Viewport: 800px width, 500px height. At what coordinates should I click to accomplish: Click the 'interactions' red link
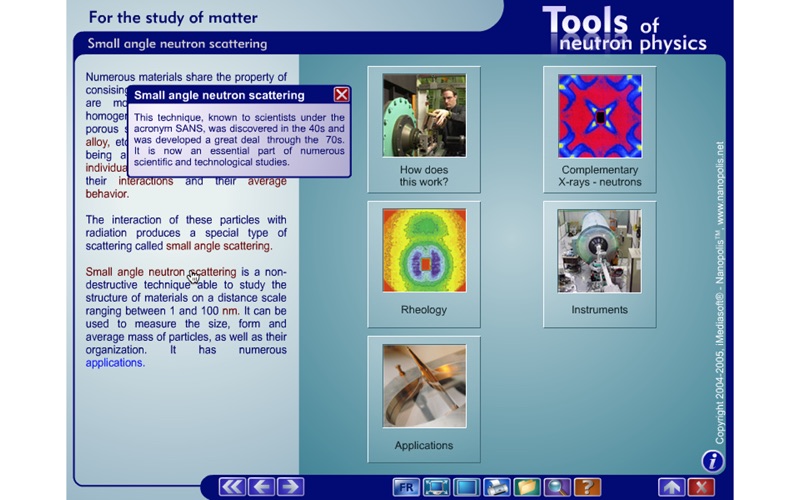click(x=146, y=181)
